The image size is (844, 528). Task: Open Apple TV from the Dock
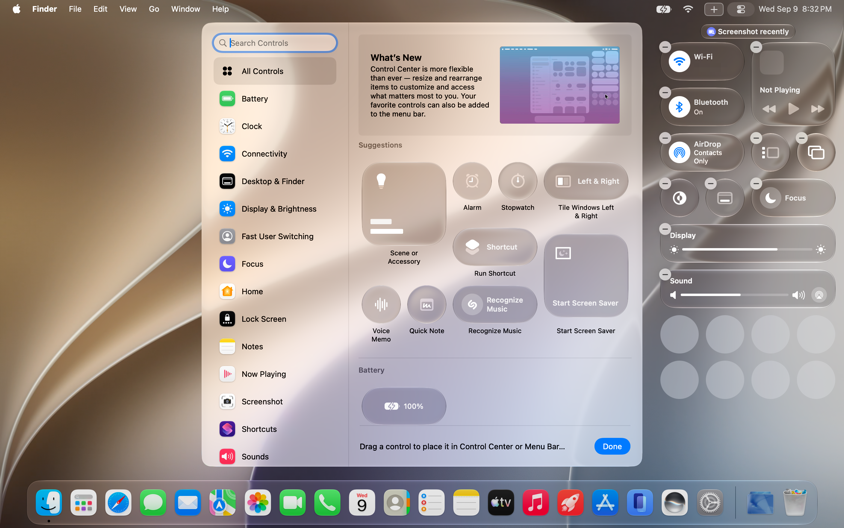click(x=501, y=503)
